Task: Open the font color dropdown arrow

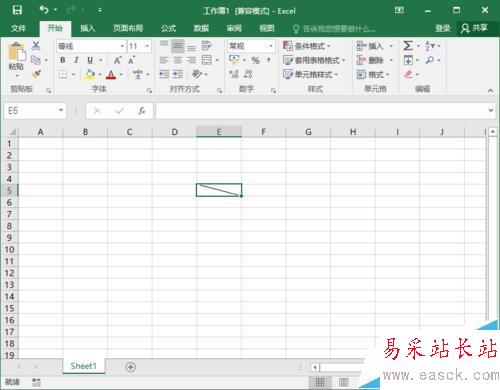Action: [121, 74]
